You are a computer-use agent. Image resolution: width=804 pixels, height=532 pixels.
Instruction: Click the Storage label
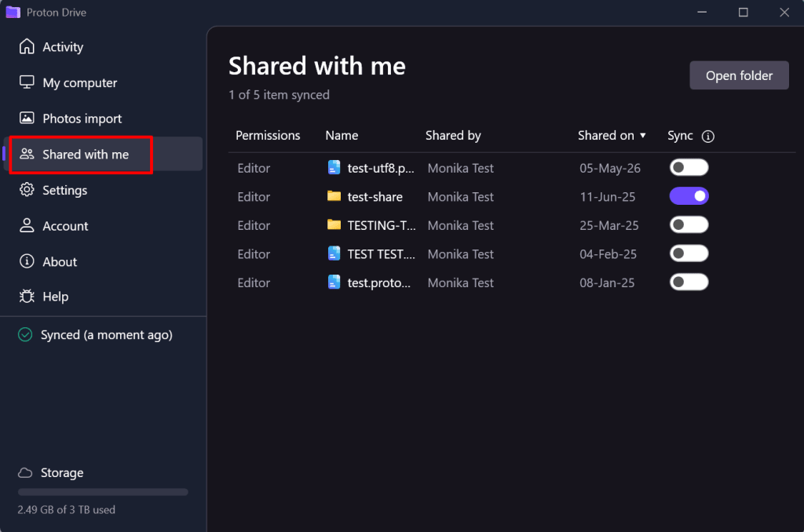(x=62, y=472)
